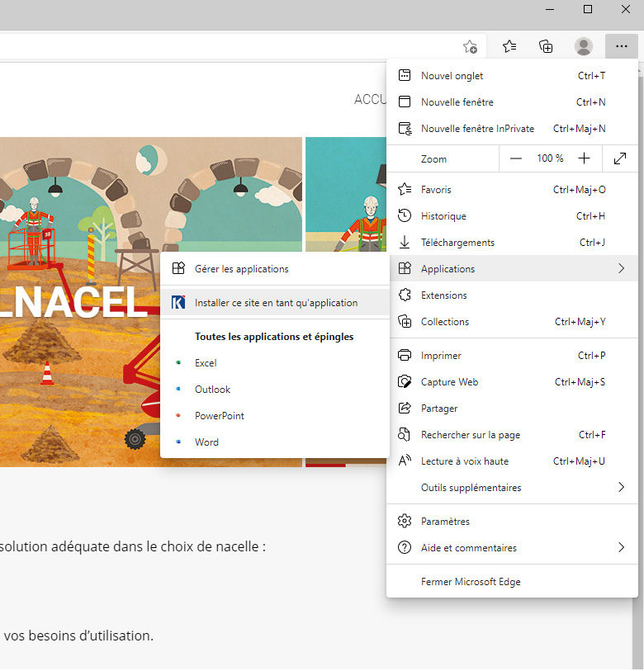
Task: Open Collections from the toolbar icon
Action: tap(546, 46)
